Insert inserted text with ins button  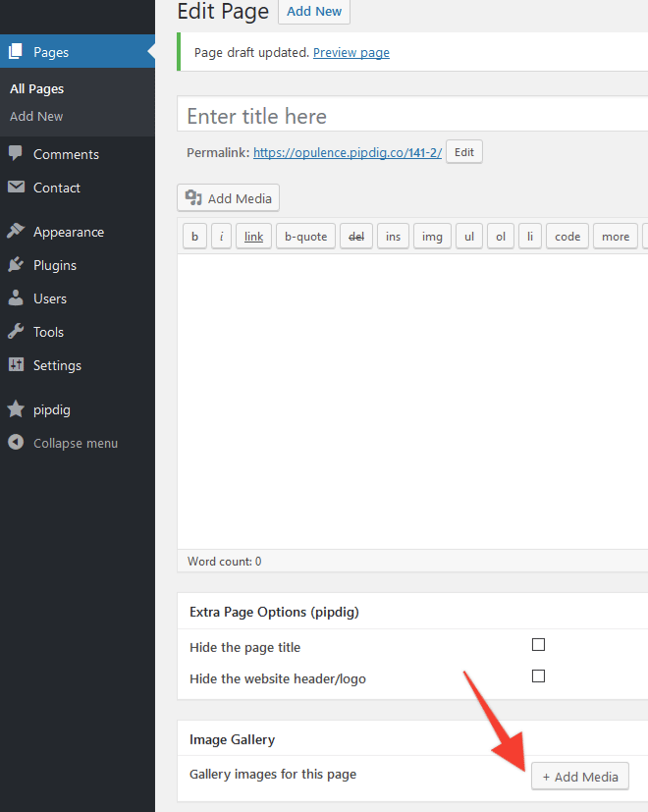click(393, 237)
